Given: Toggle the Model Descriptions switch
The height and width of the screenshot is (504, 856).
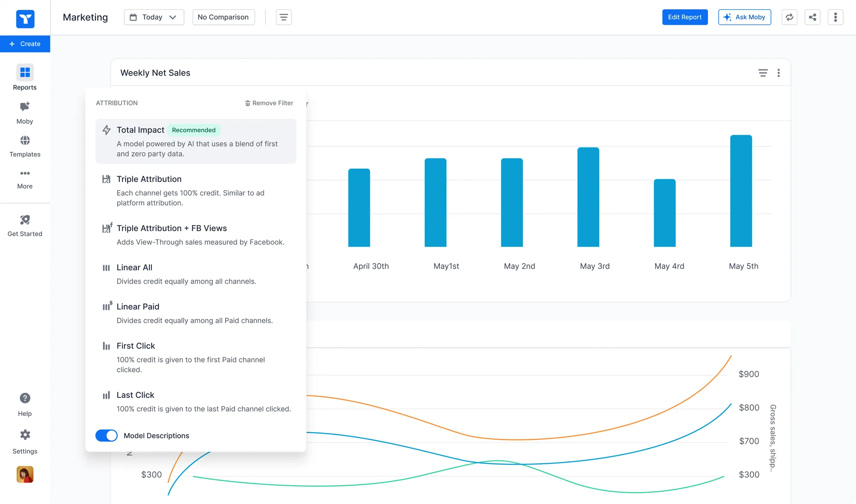Looking at the screenshot, I should tap(106, 436).
